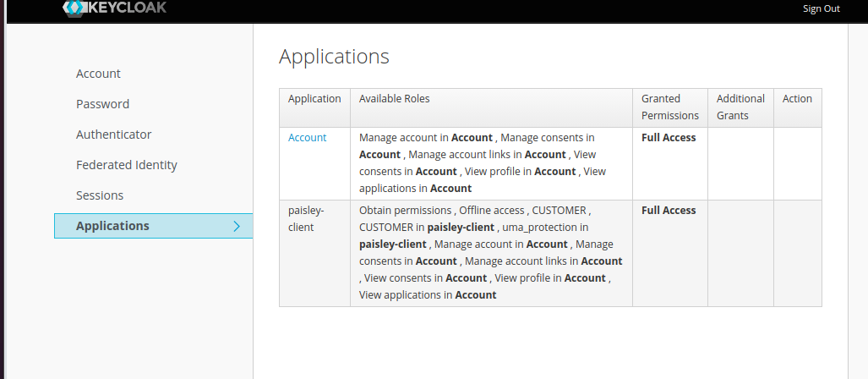Sign Out of the Keycloak account
The width and height of the screenshot is (868, 379).
[821, 8]
